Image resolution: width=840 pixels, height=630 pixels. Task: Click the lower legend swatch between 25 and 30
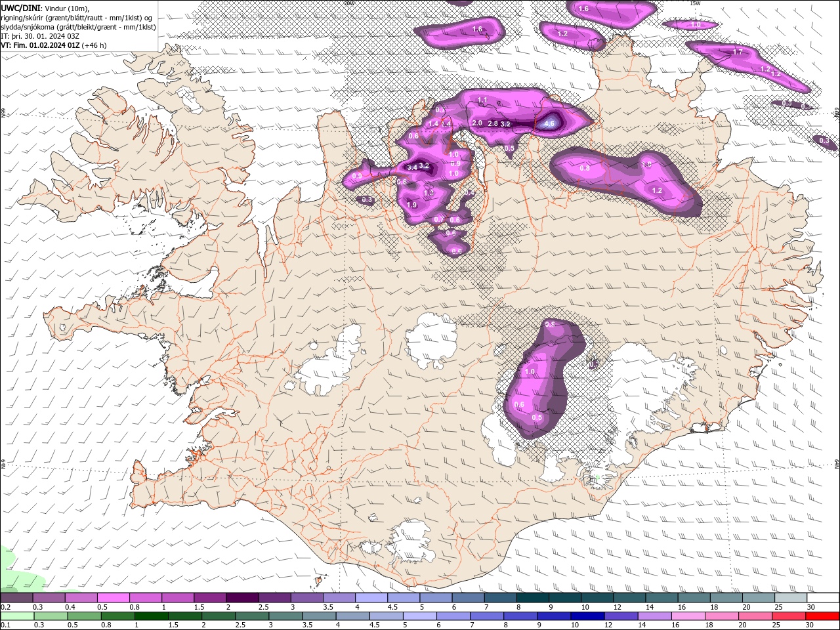click(789, 616)
